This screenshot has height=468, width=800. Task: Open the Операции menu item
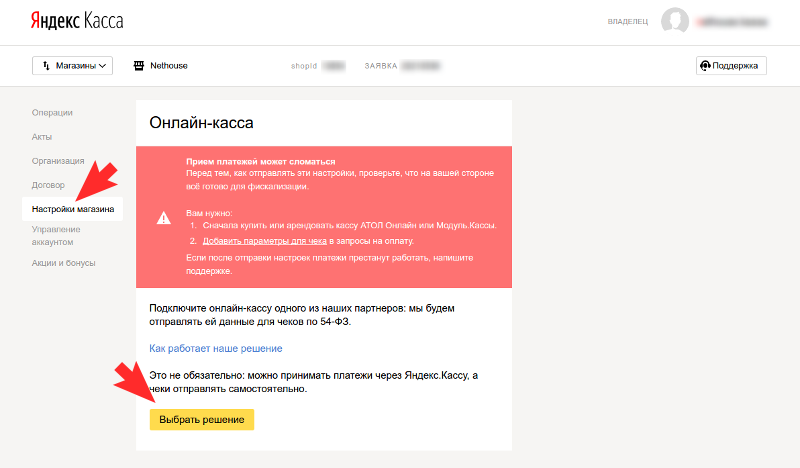52,113
